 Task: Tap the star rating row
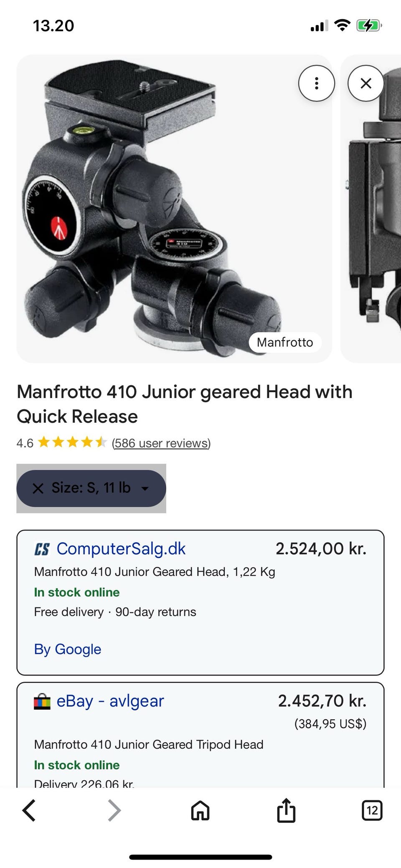click(72, 442)
